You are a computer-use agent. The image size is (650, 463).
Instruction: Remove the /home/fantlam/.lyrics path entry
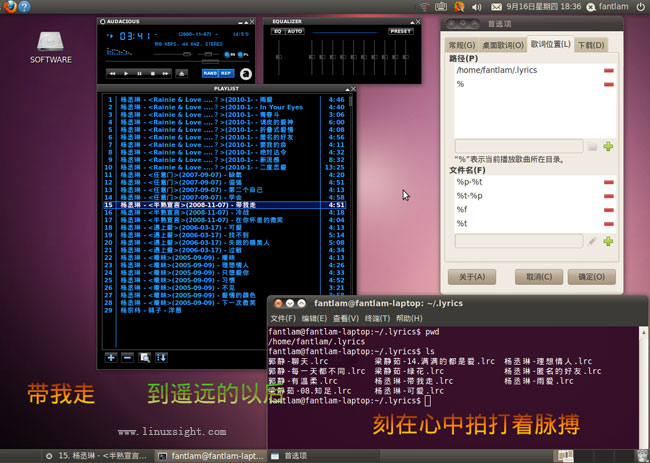click(608, 71)
